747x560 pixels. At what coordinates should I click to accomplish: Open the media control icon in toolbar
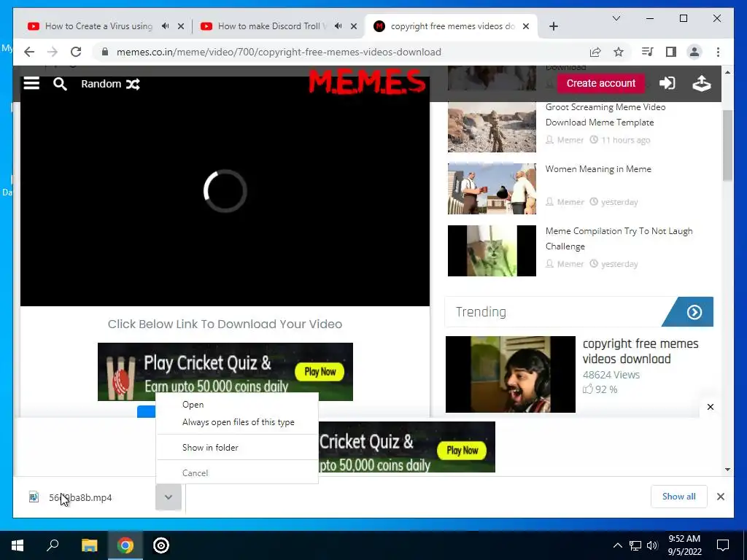click(x=648, y=52)
